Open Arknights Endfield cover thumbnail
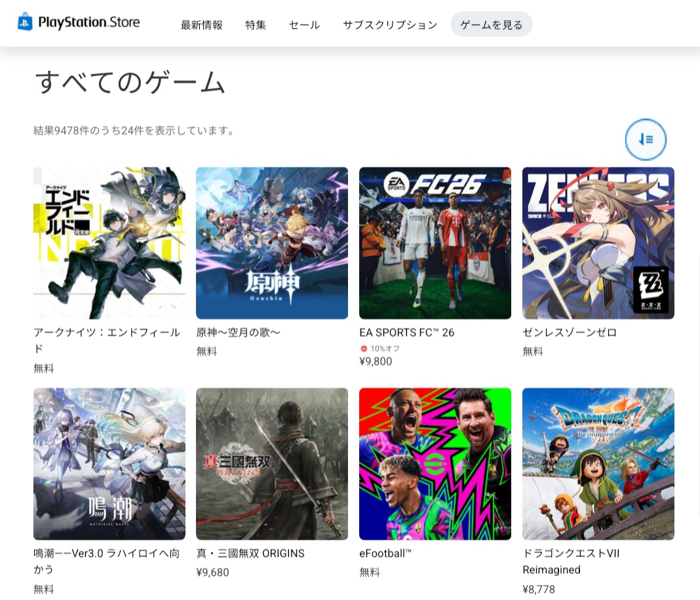The height and width of the screenshot is (600, 700). (x=109, y=243)
